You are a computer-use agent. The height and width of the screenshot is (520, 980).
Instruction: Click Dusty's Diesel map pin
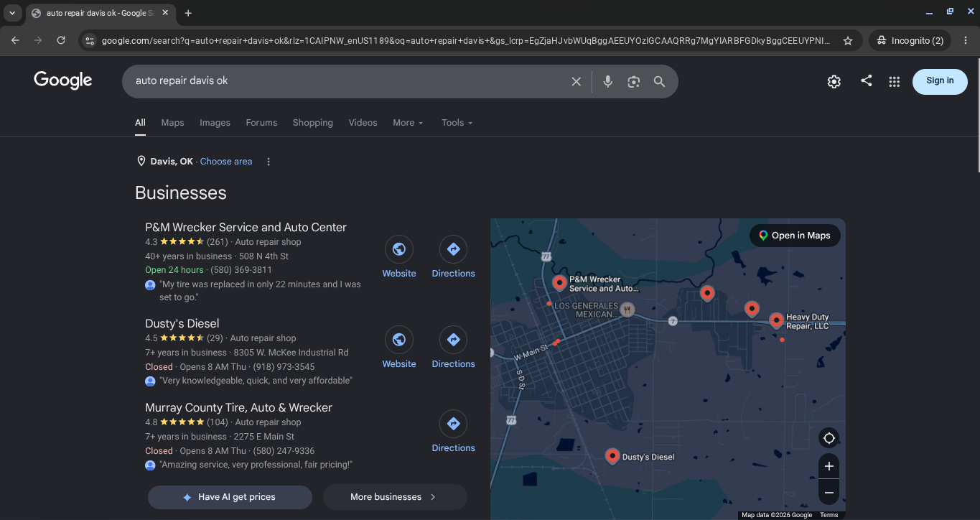tap(612, 455)
